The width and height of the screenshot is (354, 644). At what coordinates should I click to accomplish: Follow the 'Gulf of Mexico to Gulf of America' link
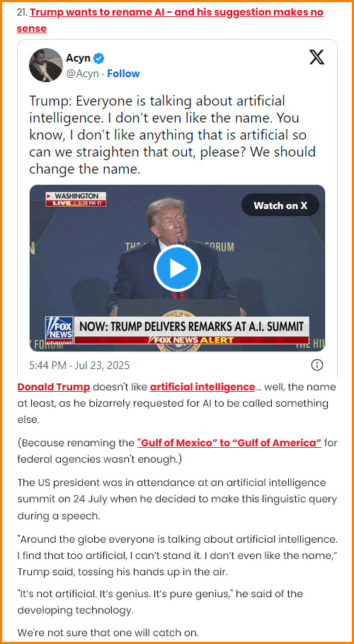point(229,443)
